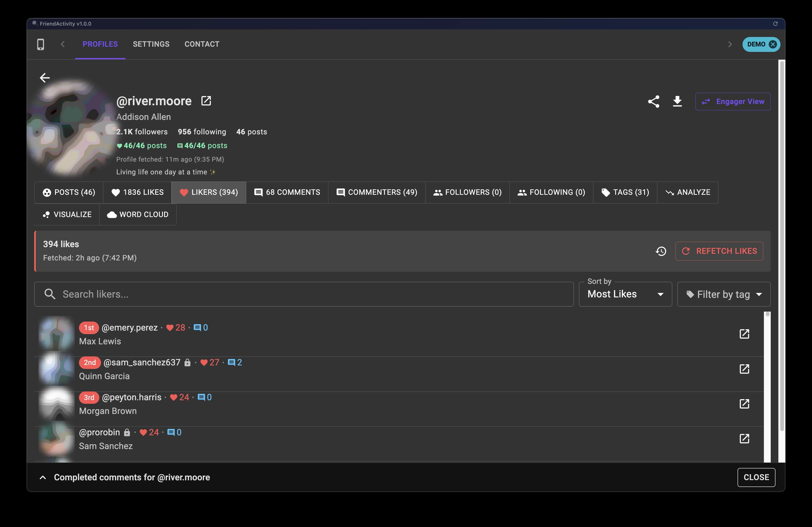The width and height of the screenshot is (812, 527).
Task: Navigate forward with the right chevron
Action: coord(730,44)
